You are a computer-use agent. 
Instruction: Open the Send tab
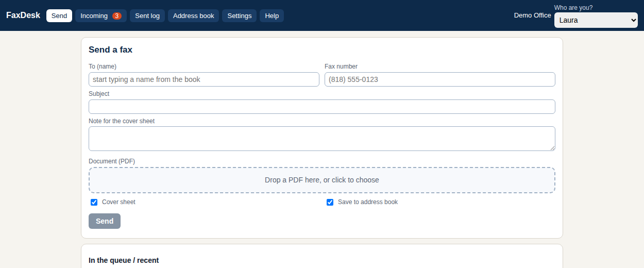point(59,15)
